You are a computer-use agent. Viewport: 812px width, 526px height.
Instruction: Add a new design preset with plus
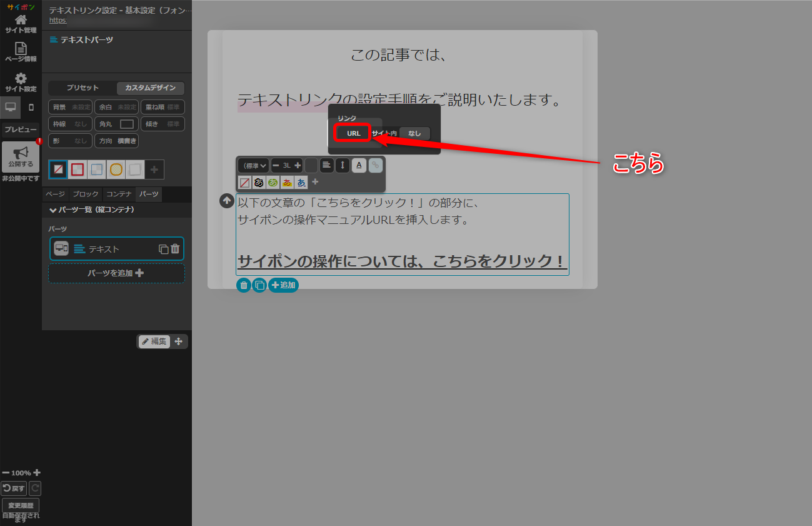[154, 169]
